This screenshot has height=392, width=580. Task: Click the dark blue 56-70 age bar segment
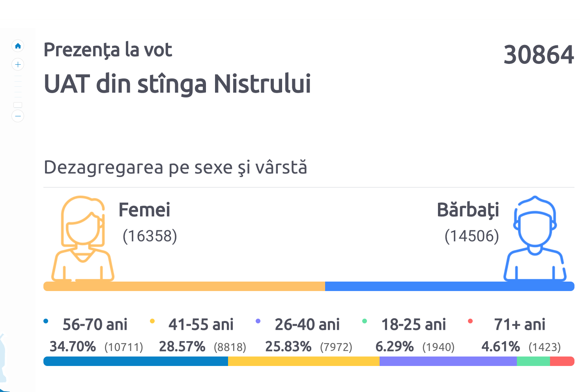pyautogui.click(x=136, y=361)
